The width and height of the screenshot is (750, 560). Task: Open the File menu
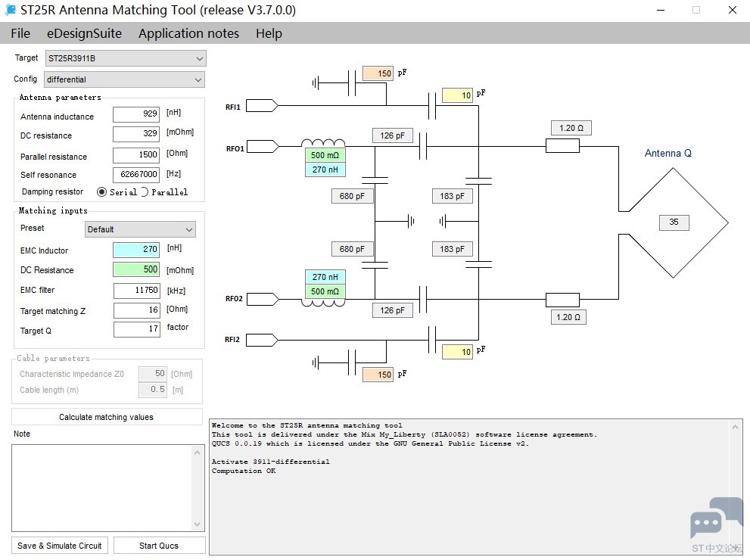pyautogui.click(x=20, y=33)
